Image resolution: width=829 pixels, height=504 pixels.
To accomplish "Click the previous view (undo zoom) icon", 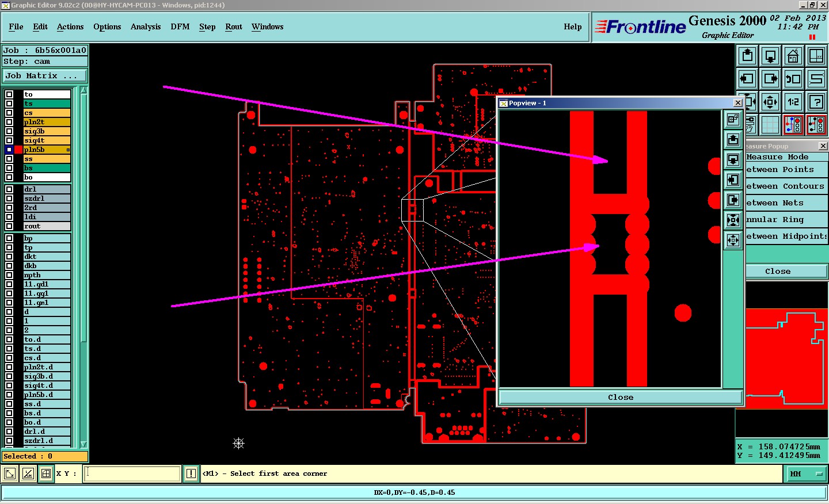I will pyautogui.click(x=793, y=79).
